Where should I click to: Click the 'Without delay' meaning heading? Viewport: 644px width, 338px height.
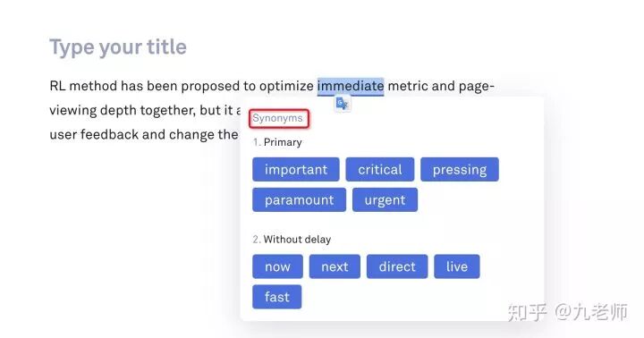coord(297,239)
